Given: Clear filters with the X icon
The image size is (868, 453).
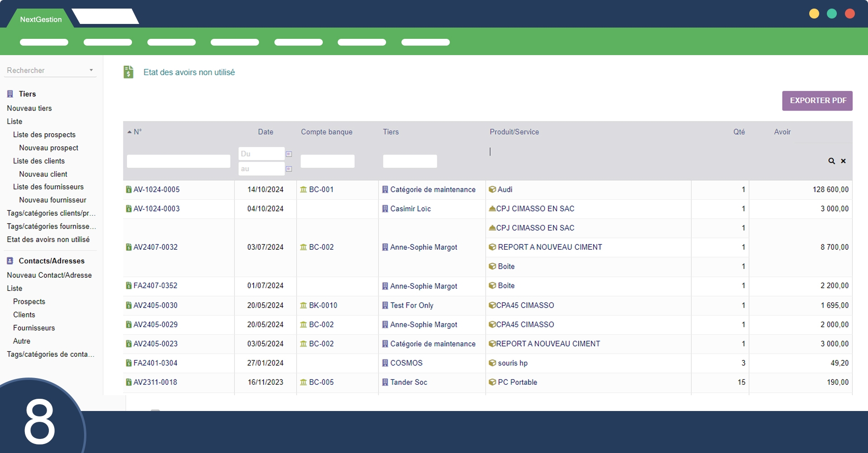Looking at the screenshot, I should click(x=843, y=161).
